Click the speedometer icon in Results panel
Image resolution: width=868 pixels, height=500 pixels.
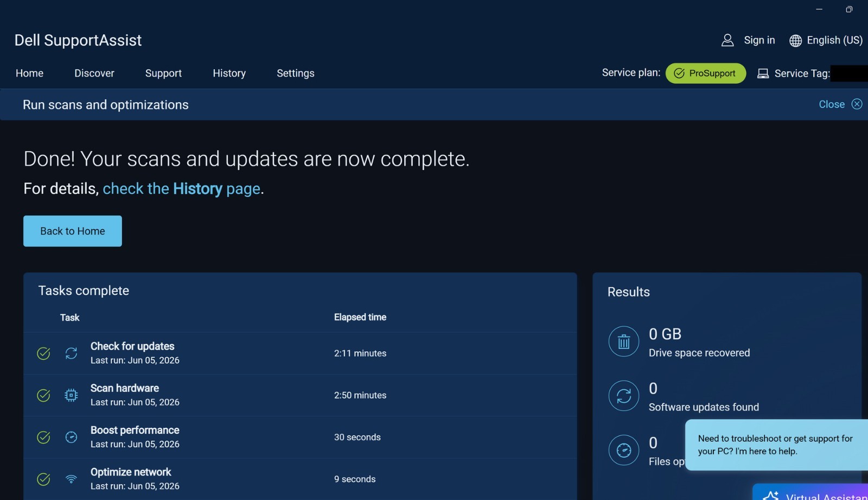(x=624, y=450)
